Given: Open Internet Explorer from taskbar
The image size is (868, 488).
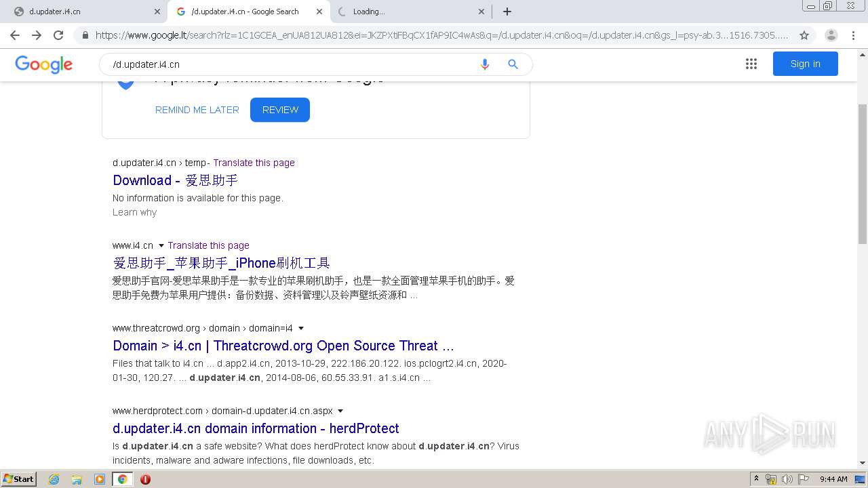Looking at the screenshot, I should [54, 479].
